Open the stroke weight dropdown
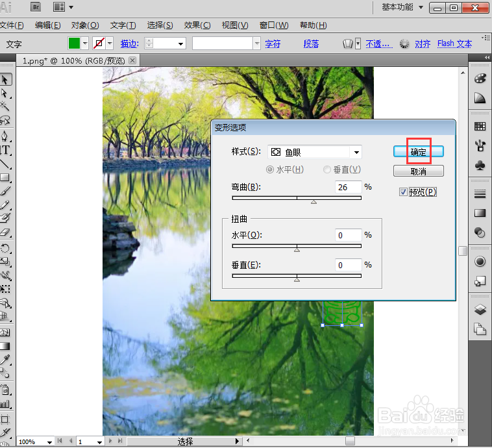 click(180, 44)
